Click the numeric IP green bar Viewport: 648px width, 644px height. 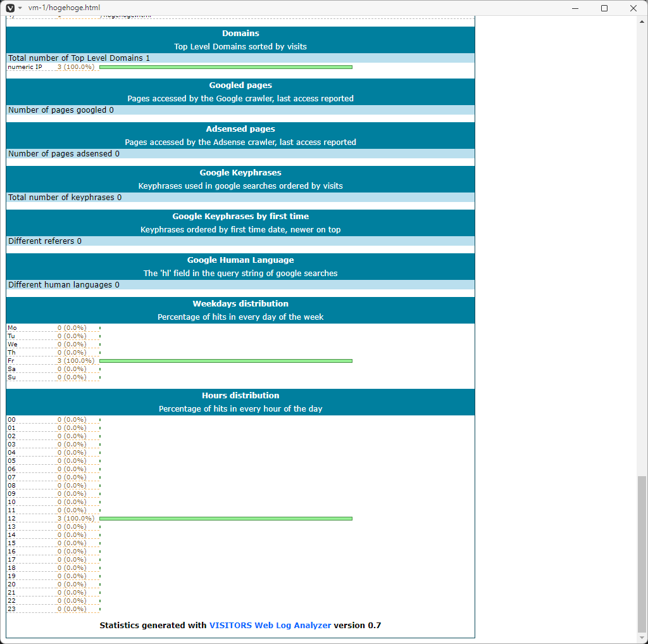click(226, 67)
